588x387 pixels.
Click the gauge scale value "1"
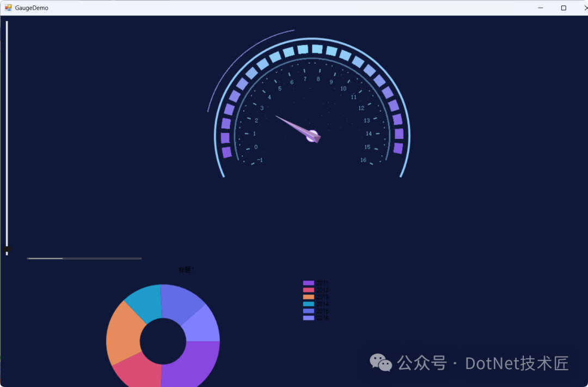tap(254, 134)
